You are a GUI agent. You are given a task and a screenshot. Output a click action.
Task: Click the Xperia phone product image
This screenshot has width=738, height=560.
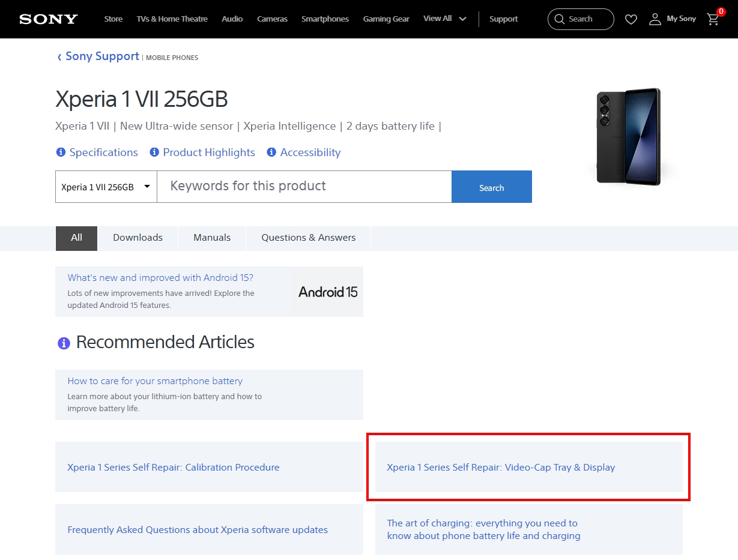click(628, 137)
